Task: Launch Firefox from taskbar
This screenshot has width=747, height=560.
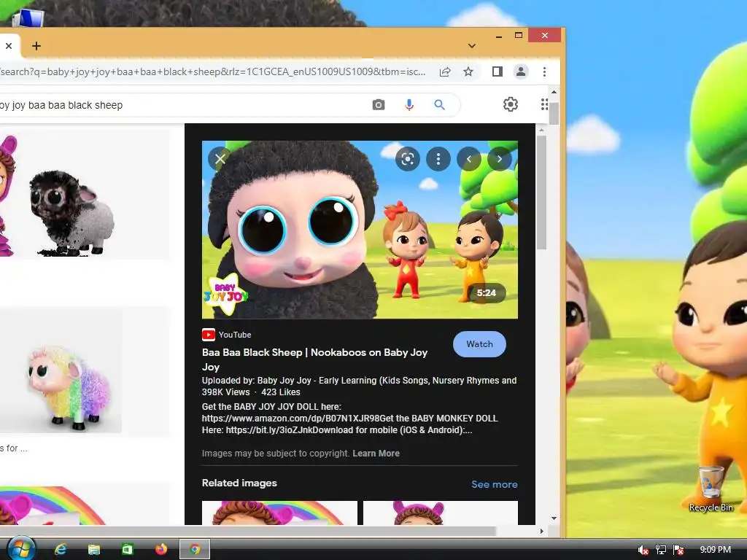Action: tap(161, 550)
